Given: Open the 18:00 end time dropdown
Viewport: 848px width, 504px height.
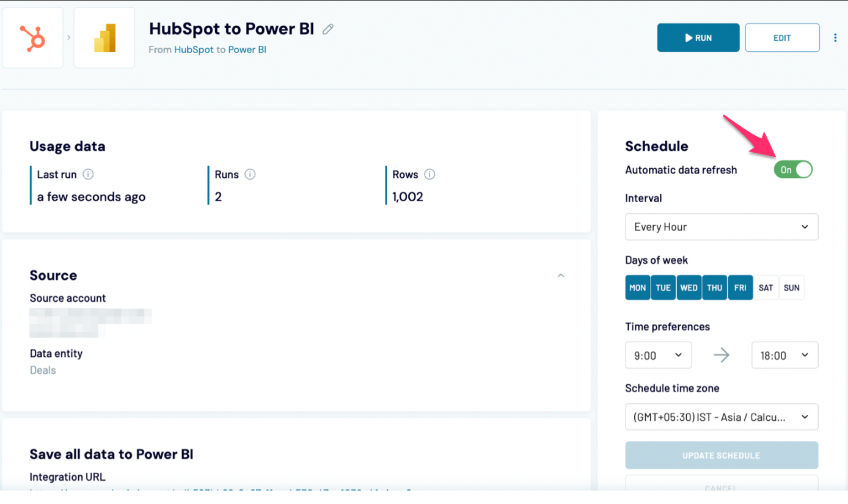Looking at the screenshot, I should pos(784,356).
